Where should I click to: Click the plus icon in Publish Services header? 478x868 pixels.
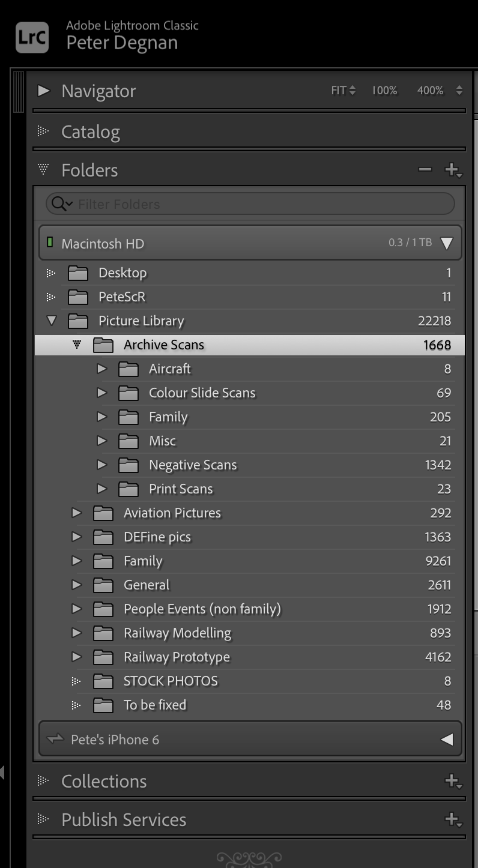[453, 820]
